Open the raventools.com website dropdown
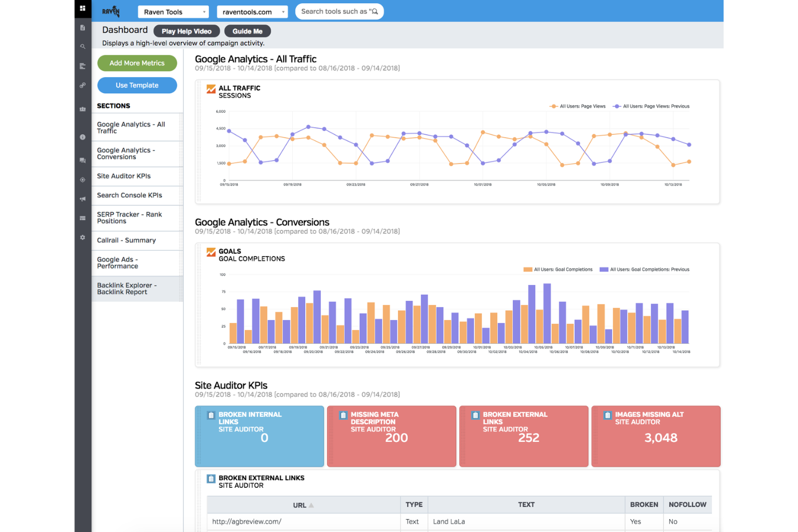The width and height of the screenshot is (798, 532). (252, 11)
